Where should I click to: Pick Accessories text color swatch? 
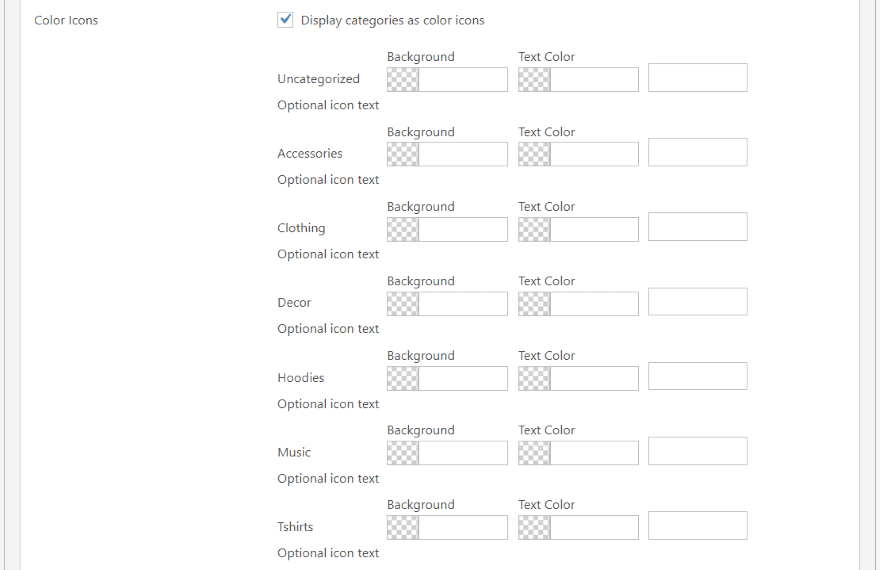tap(534, 154)
